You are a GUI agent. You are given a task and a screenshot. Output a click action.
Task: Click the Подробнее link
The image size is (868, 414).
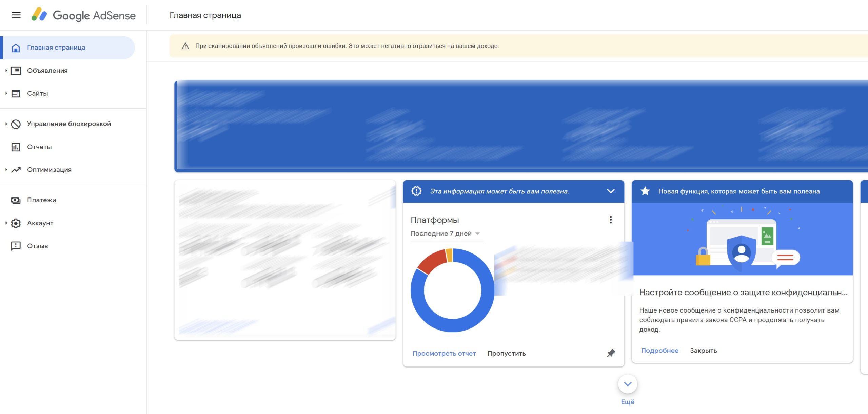tap(659, 351)
